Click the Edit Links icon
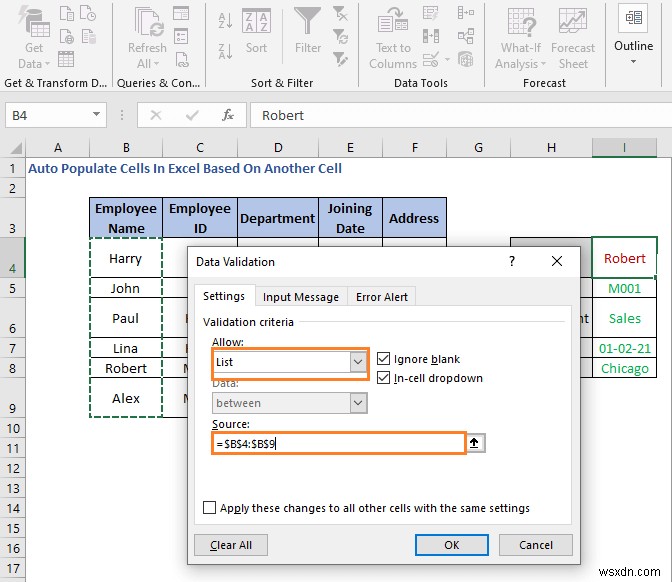This screenshot has height=582, width=672. tap(182, 59)
